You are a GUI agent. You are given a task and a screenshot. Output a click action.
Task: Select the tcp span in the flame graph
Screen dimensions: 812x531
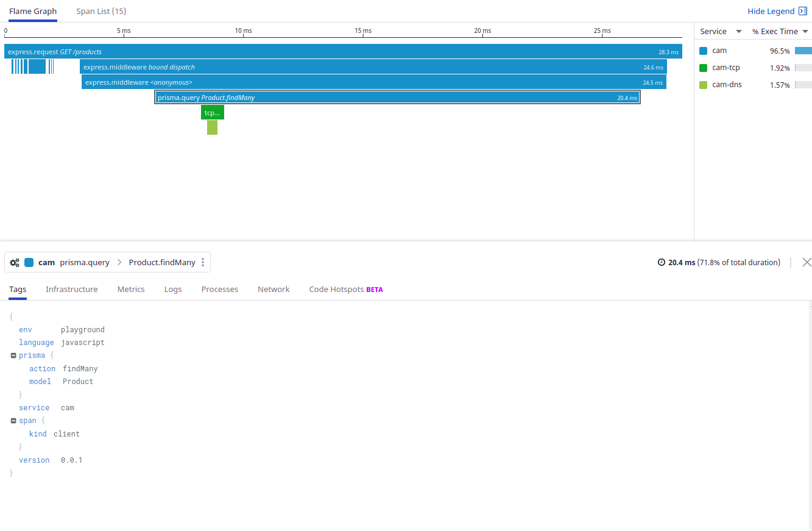point(212,112)
